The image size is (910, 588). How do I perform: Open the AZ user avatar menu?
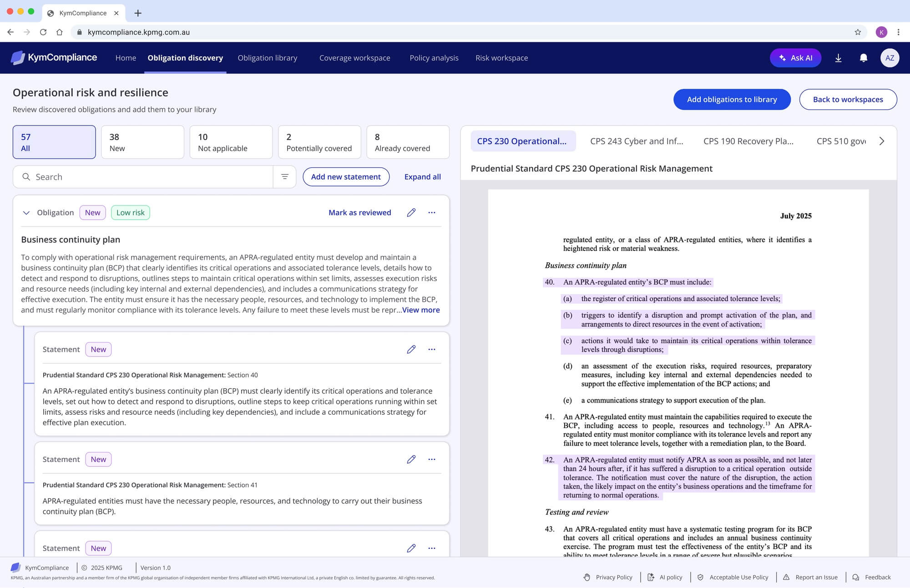click(x=890, y=58)
